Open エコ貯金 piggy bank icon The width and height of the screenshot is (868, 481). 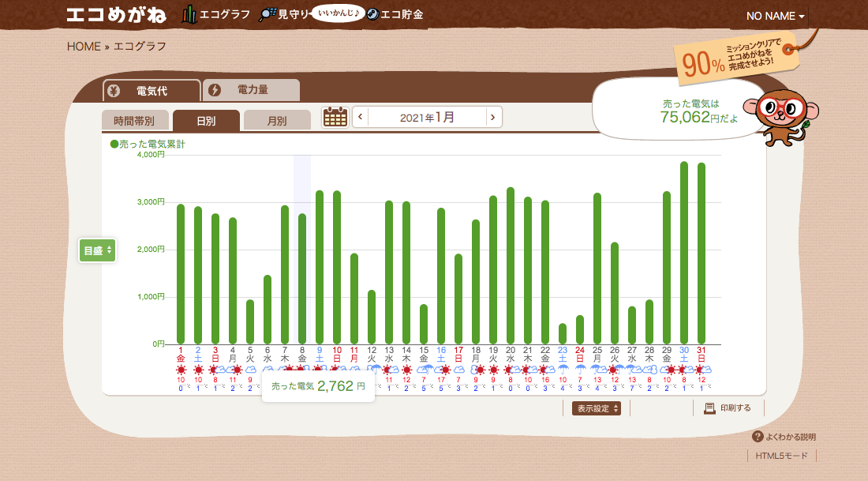tap(372, 14)
